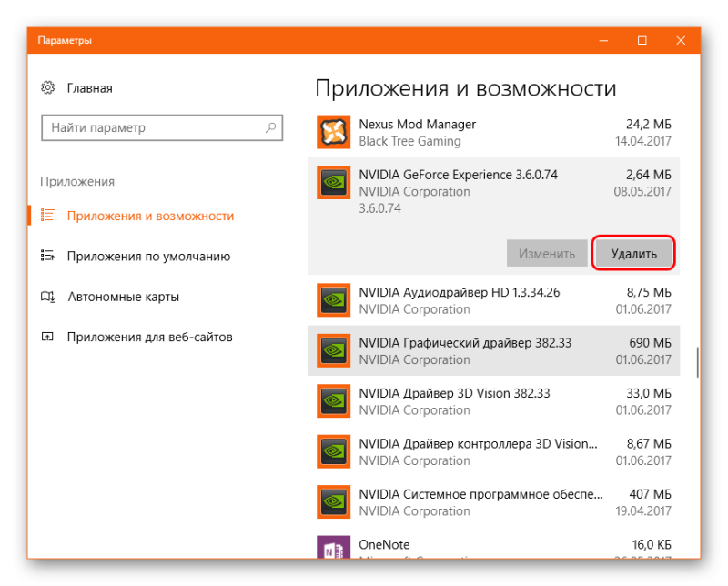Click the 24,2 МБ size value
Screen dimensions: 728x586
[x=649, y=124]
